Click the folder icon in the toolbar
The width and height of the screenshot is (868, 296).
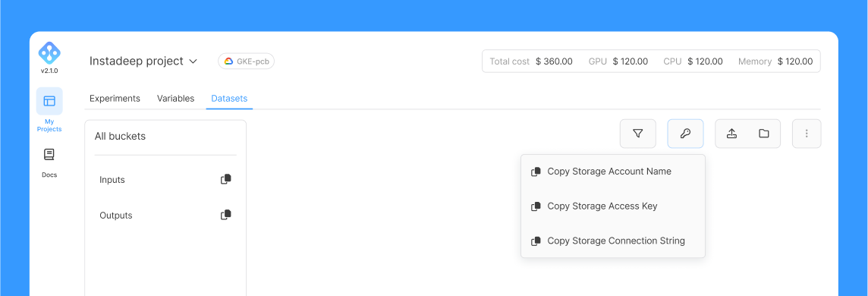click(764, 134)
